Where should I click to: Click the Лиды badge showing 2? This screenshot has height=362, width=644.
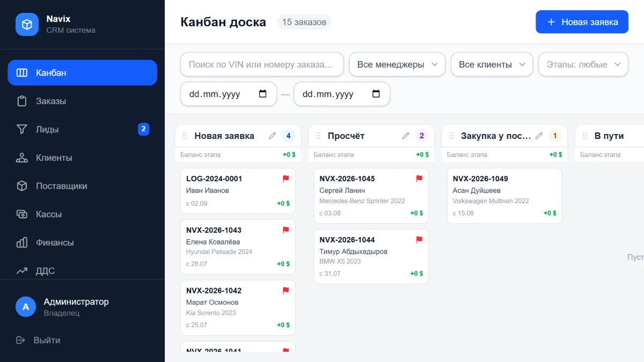tap(143, 129)
